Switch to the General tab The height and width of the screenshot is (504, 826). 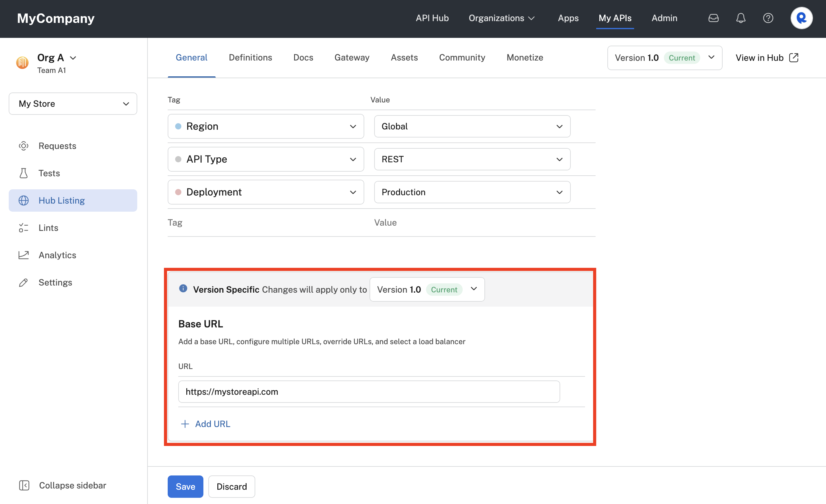[x=191, y=58]
